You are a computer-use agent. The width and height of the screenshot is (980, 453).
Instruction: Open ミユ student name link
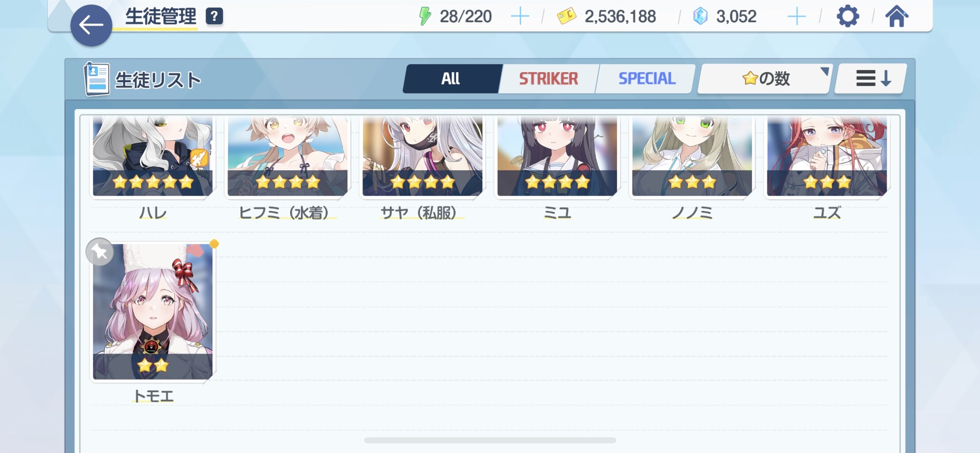pyautogui.click(x=557, y=213)
